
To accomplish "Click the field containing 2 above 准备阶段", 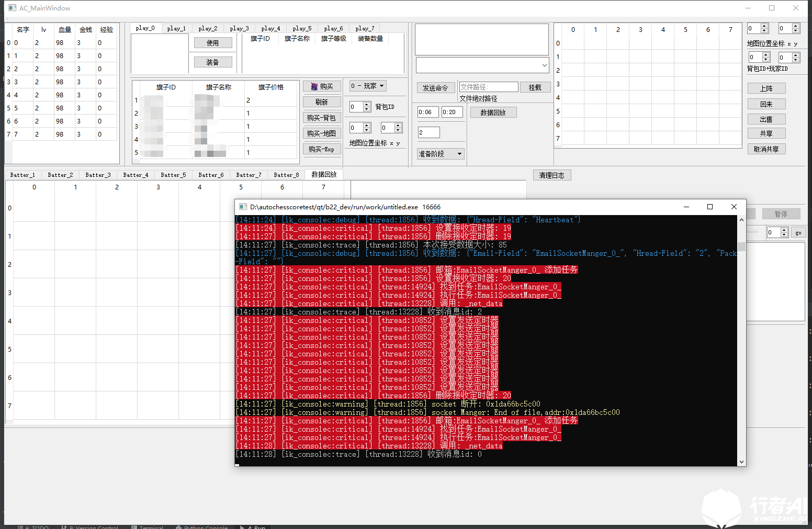I will 429,132.
